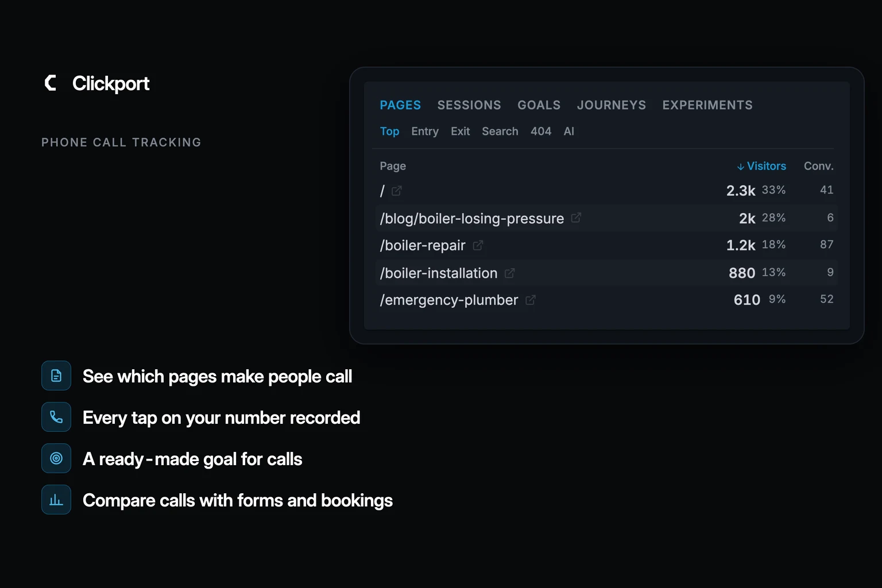Open the /boiler-repair page row
This screenshot has height=588, width=882.
606,245
